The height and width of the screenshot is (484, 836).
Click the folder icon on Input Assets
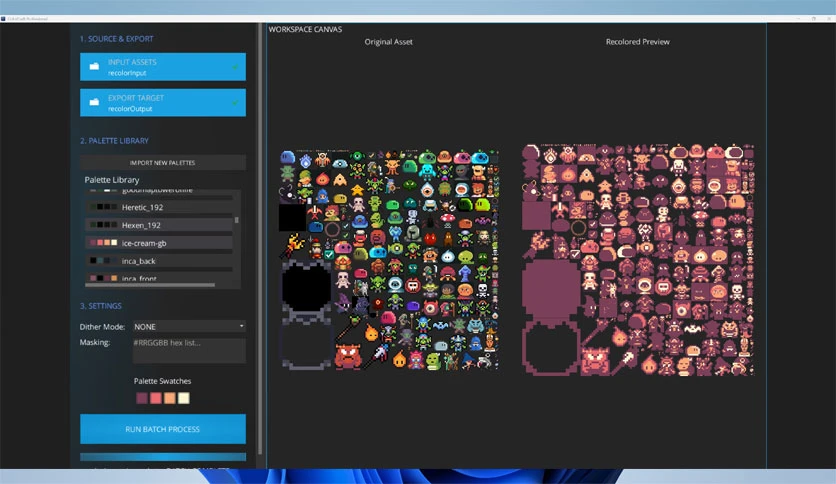pyautogui.click(x=94, y=67)
